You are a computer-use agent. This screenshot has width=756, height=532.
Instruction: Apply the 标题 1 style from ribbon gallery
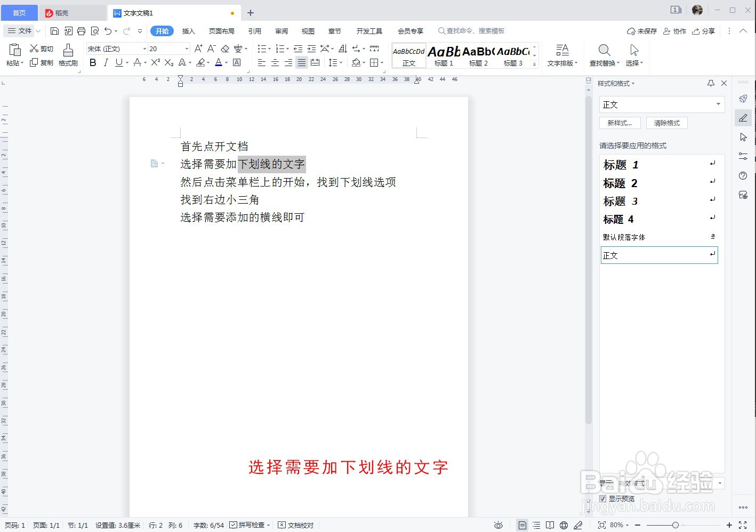point(444,55)
